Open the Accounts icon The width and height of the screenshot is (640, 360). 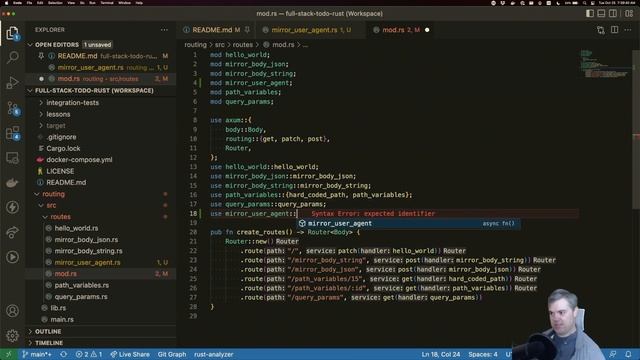(x=13, y=311)
